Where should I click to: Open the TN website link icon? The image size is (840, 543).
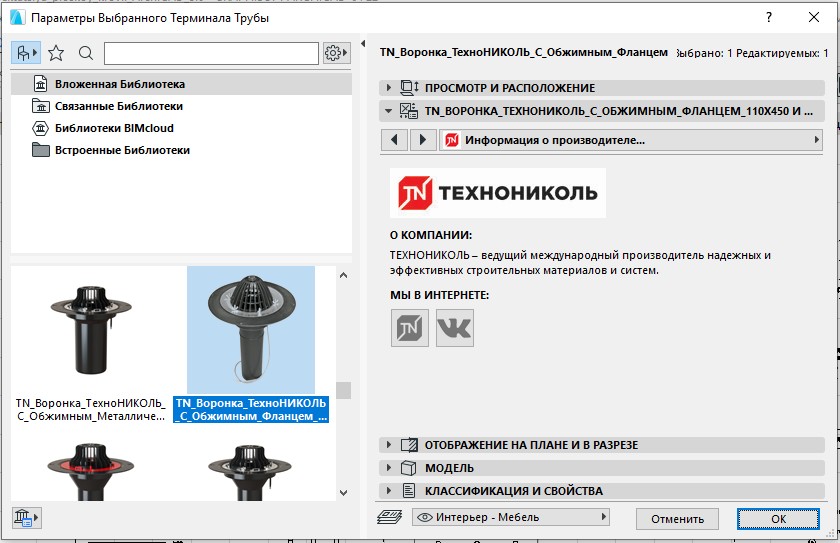click(x=410, y=328)
